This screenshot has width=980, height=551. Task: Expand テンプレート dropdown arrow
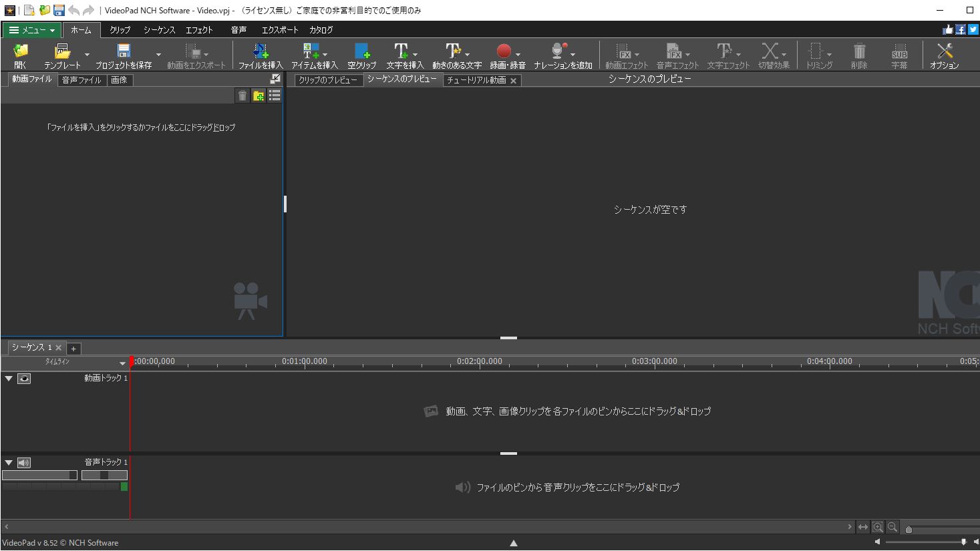87,55
